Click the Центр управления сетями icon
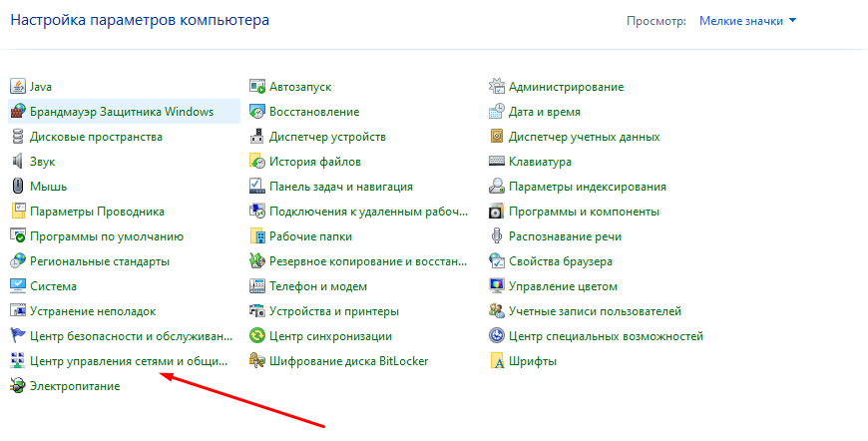868x441 pixels. coord(18,361)
